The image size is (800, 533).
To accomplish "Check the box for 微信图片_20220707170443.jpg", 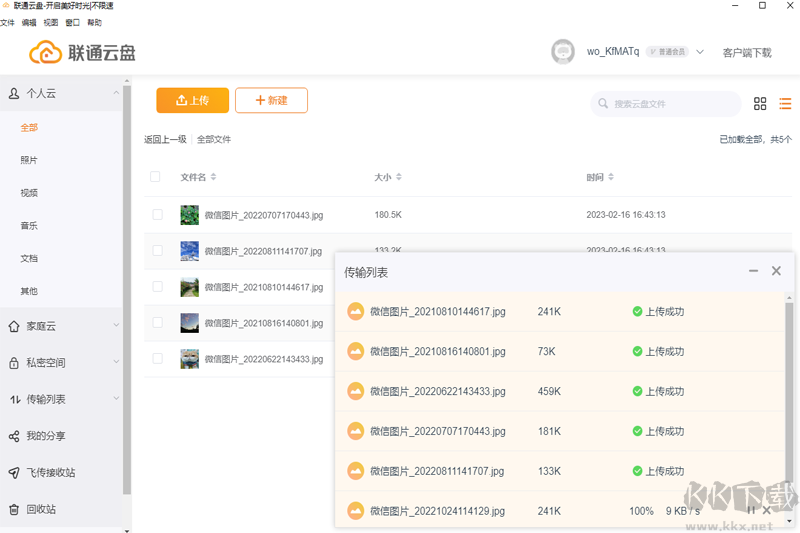I will [x=157, y=215].
